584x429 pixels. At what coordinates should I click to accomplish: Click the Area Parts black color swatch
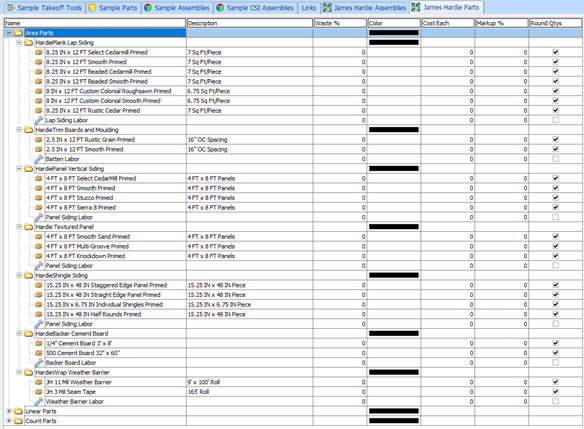394,33
